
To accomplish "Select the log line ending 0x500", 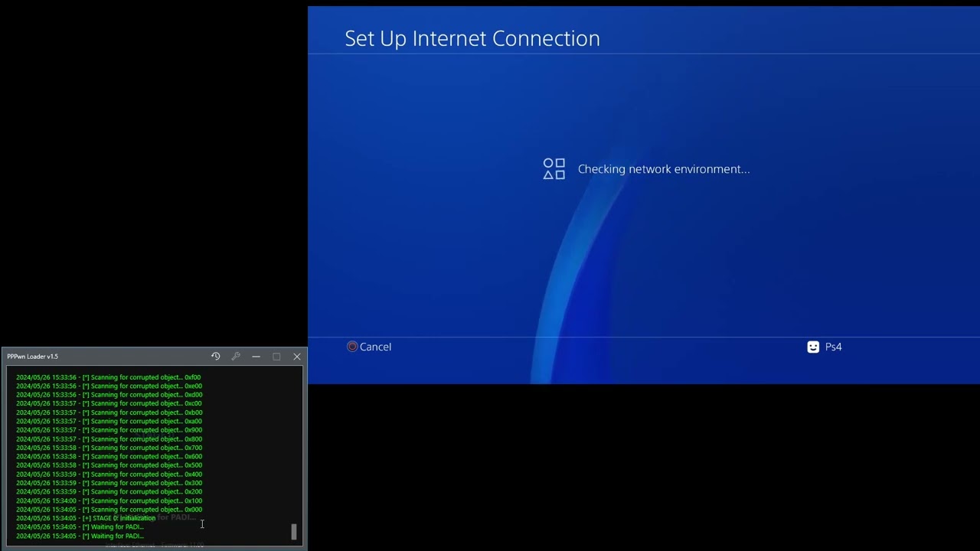I will pyautogui.click(x=109, y=465).
